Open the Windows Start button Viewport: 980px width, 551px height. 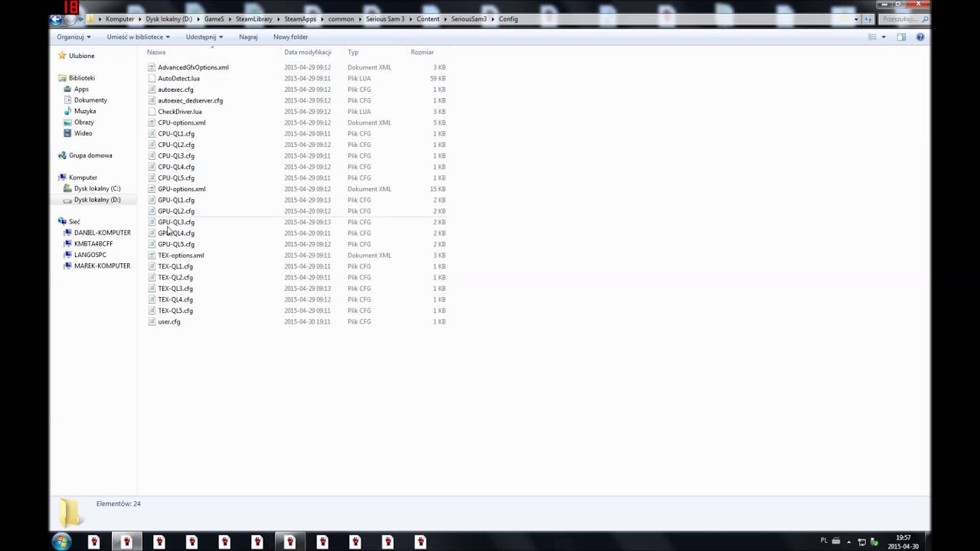click(61, 542)
